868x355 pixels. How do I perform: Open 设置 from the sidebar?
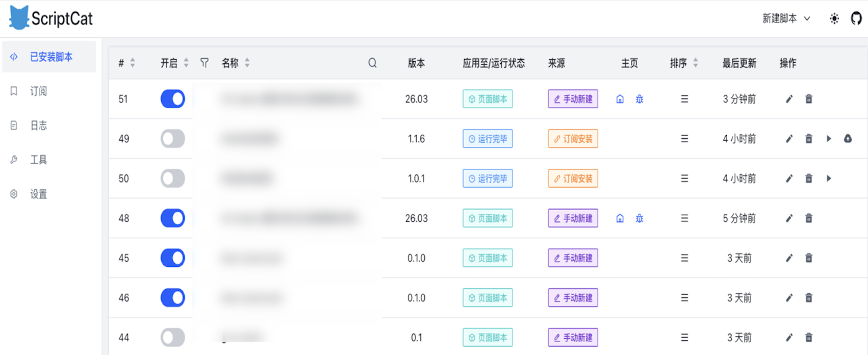click(x=38, y=194)
